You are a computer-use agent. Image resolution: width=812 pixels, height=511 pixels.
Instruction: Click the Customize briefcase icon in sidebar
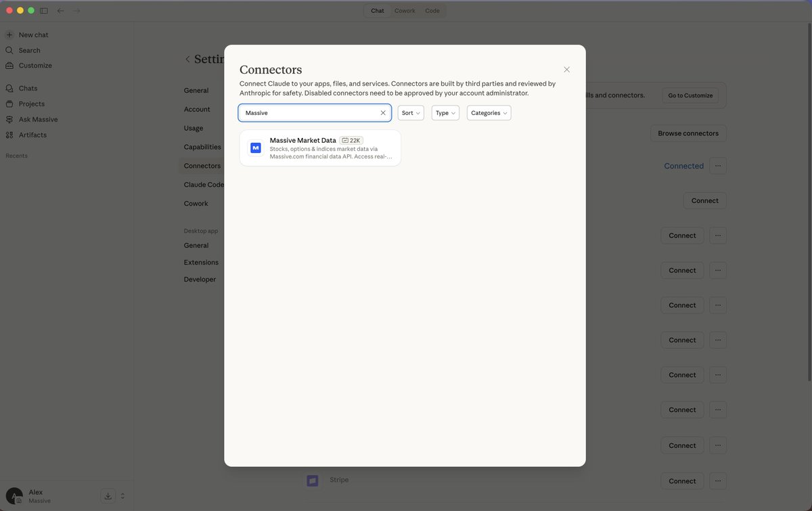coord(9,66)
